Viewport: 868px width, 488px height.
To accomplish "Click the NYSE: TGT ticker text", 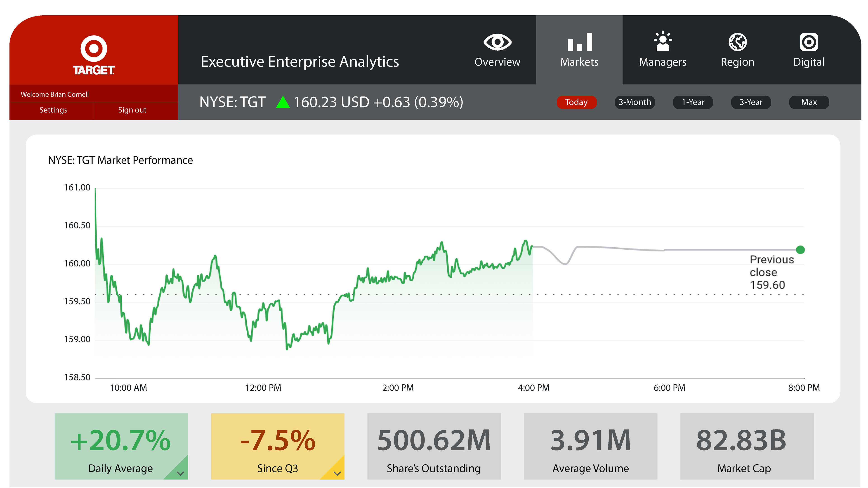I will [x=232, y=102].
